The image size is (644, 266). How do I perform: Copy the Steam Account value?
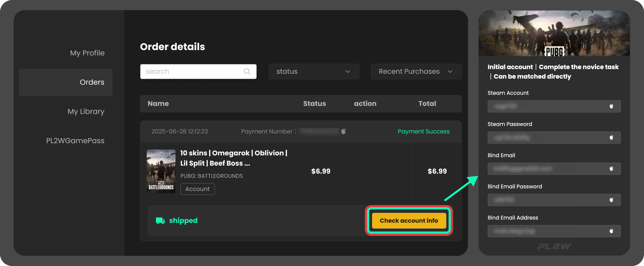click(611, 106)
